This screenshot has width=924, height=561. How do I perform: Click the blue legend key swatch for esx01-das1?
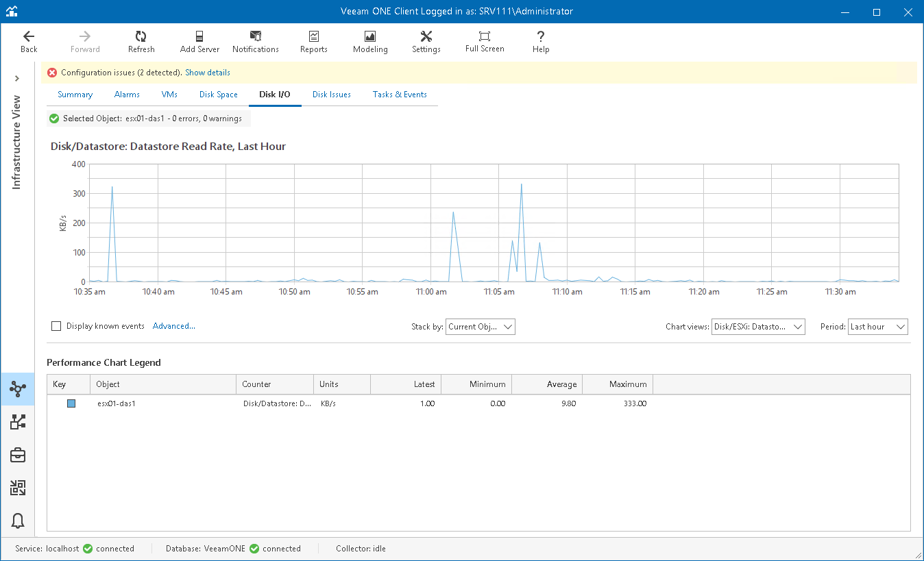click(71, 403)
